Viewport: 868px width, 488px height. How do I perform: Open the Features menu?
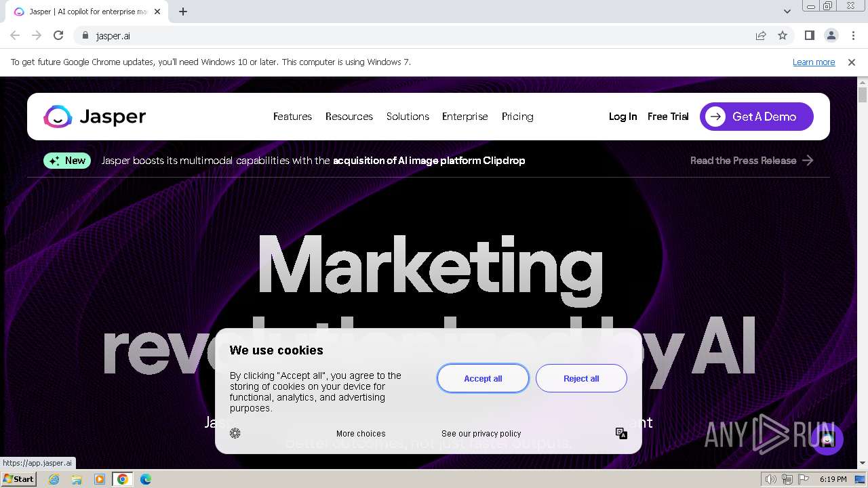click(x=292, y=117)
